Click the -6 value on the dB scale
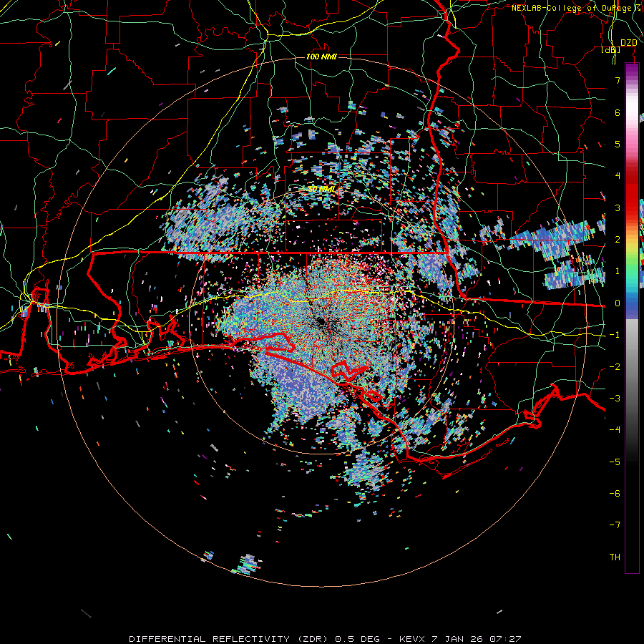 [615, 494]
